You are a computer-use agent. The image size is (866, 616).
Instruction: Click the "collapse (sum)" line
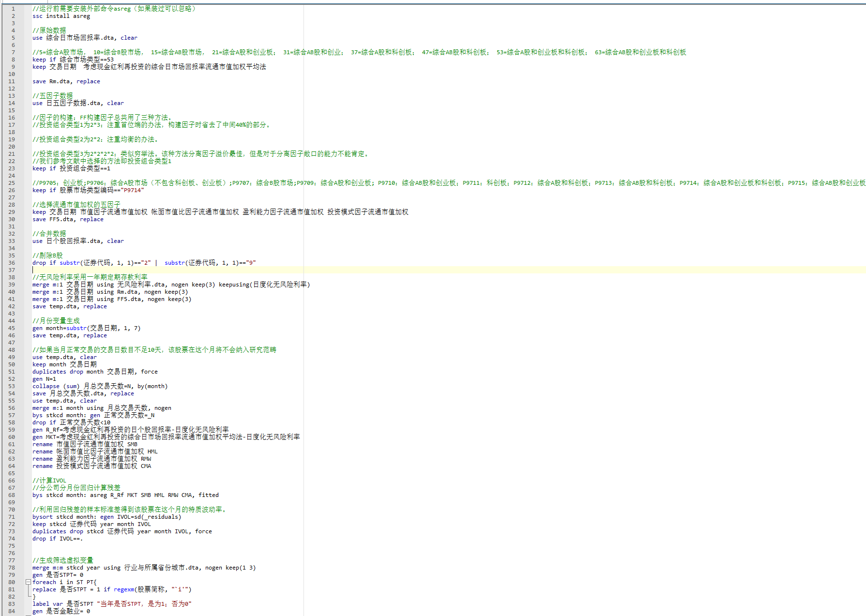coord(100,386)
